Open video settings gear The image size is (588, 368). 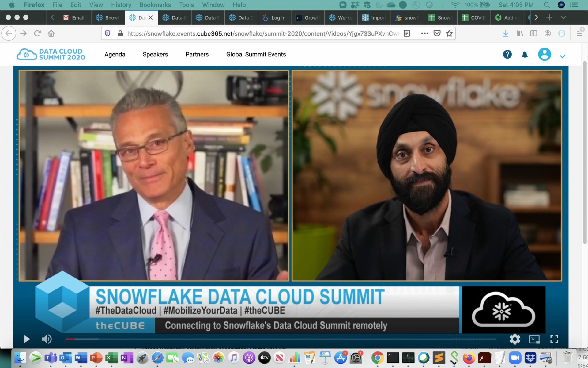515,339
